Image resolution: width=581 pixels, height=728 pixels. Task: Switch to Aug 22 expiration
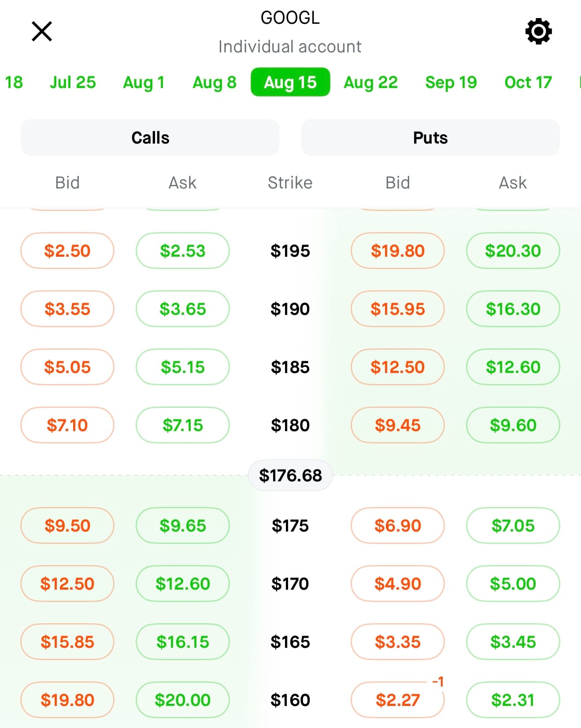[x=371, y=82]
